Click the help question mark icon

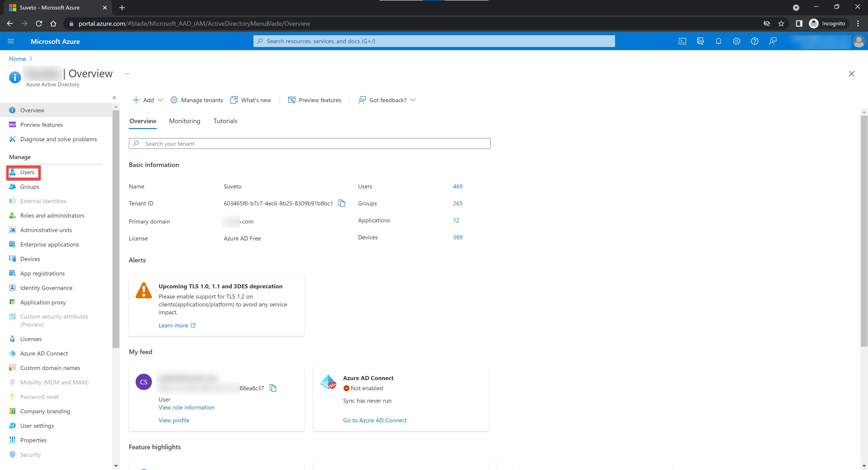pos(755,41)
